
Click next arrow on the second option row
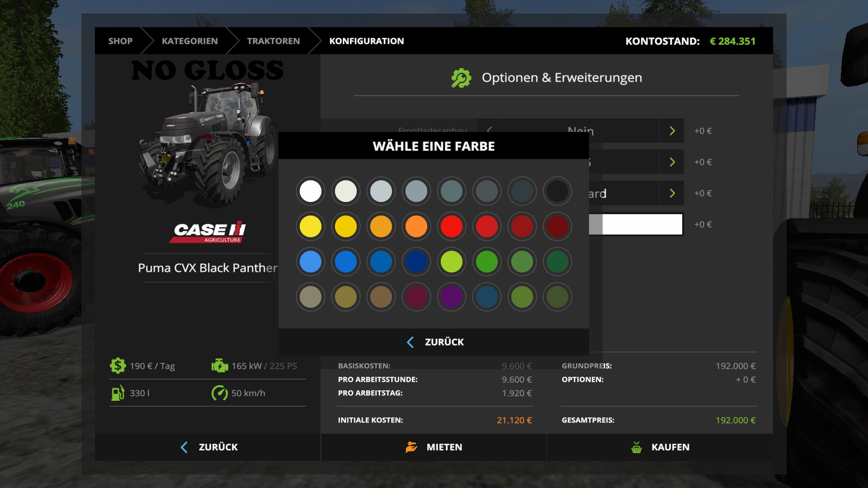click(x=672, y=162)
